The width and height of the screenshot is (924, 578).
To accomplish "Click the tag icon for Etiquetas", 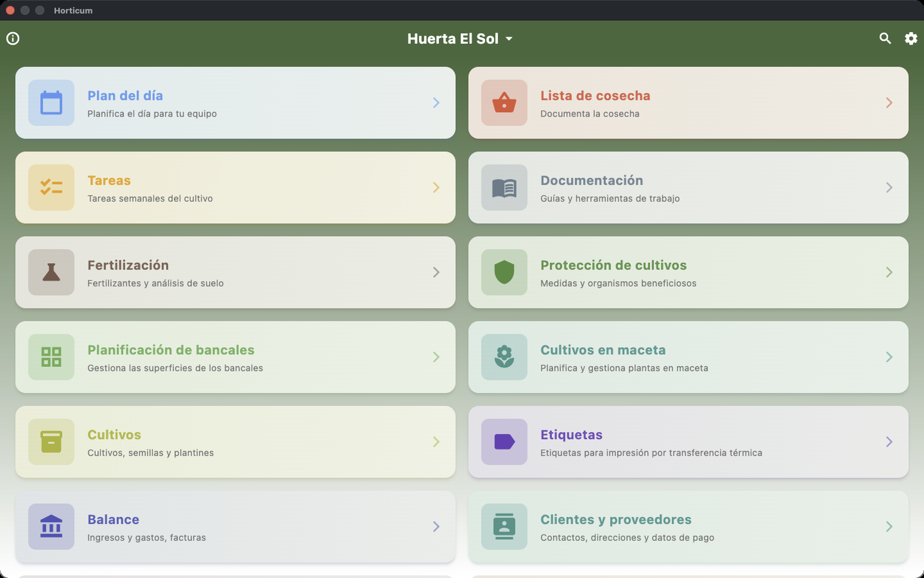I will point(504,442).
